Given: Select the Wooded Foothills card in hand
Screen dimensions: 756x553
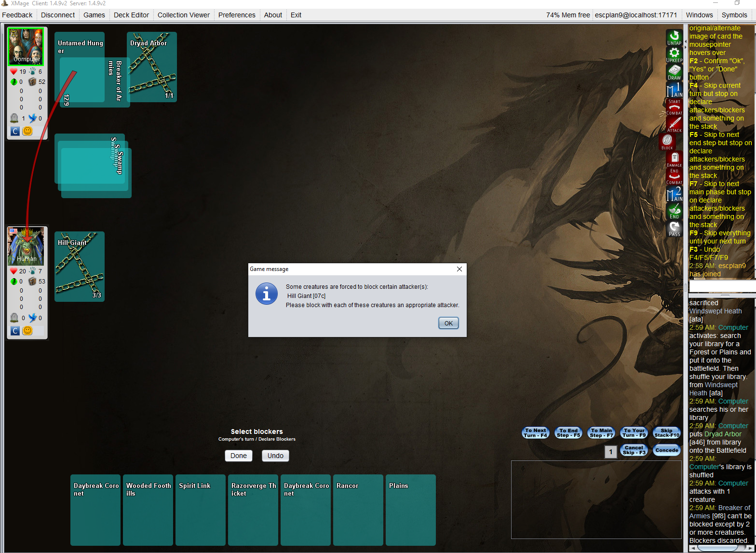Looking at the screenshot, I should pos(148,510).
